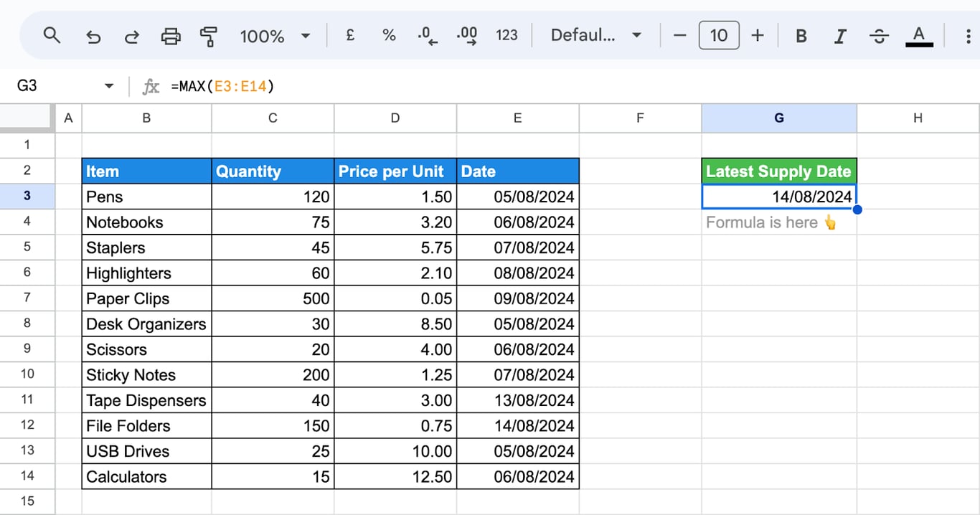980x515 pixels.
Task: Select the Staplers cell
Action: click(x=147, y=247)
